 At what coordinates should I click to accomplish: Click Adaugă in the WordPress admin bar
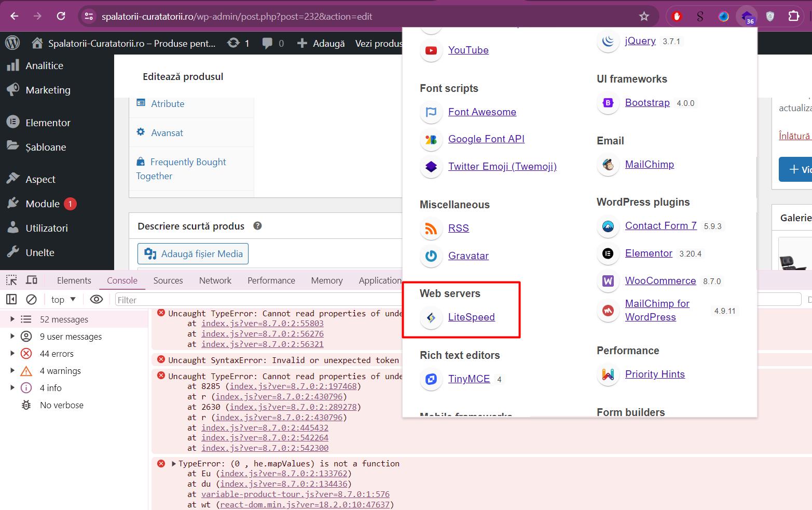coord(321,43)
